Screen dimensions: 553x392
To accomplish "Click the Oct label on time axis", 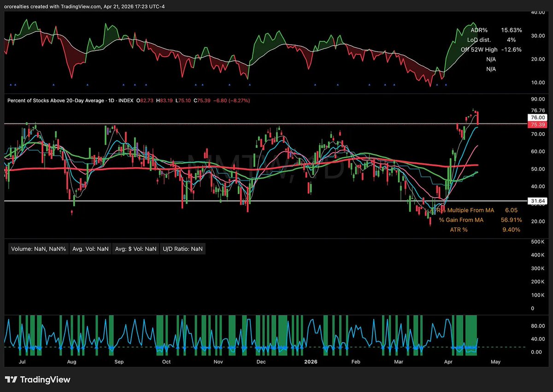I will point(166,362).
